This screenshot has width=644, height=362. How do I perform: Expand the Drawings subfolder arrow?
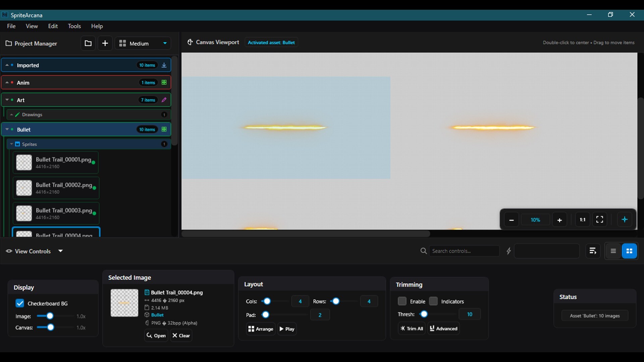click(12, 115)
